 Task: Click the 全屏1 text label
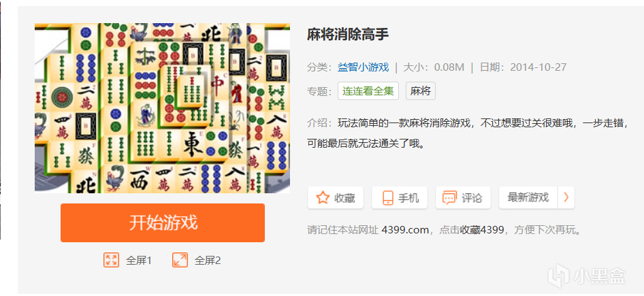coord(139,261)
